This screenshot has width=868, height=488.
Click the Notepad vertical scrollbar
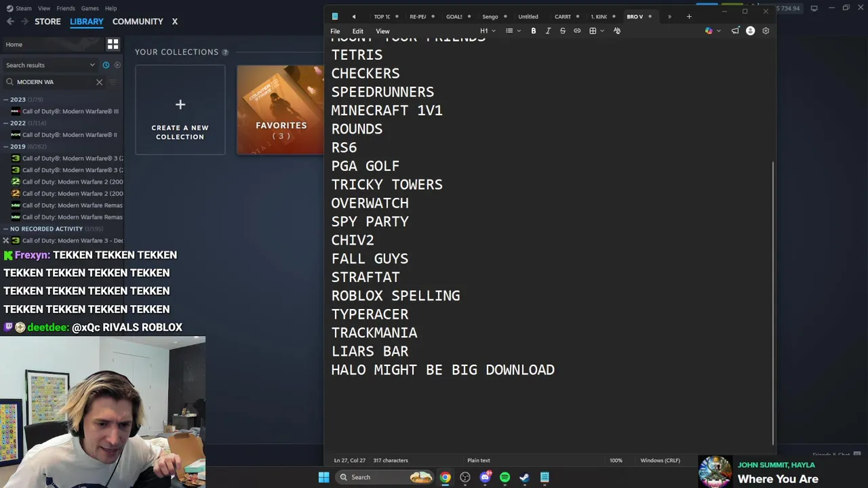click(773, 303)
